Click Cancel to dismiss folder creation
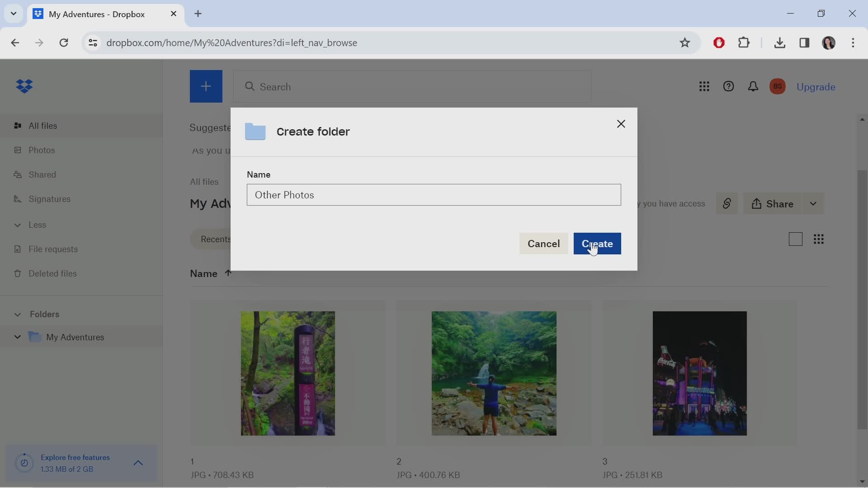 coord(542,243)
